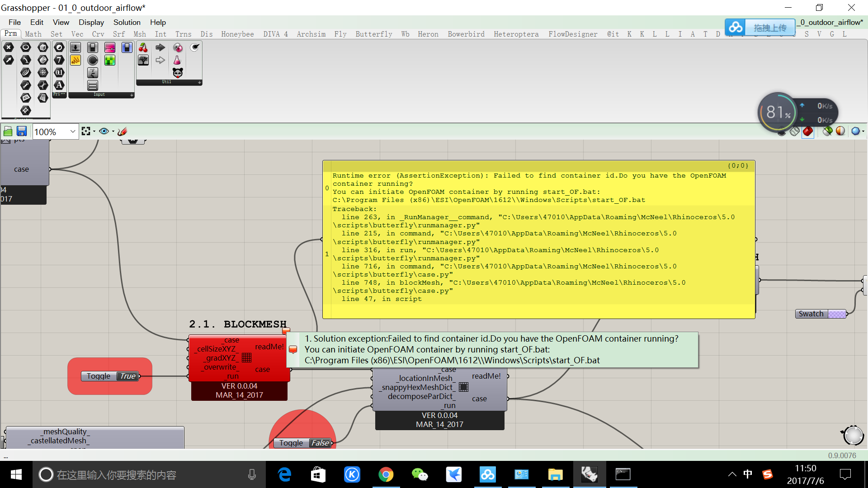
Task: Click the Gradient component icon in the Input panel
Action: pyautogui.click(x=109, y=47)
